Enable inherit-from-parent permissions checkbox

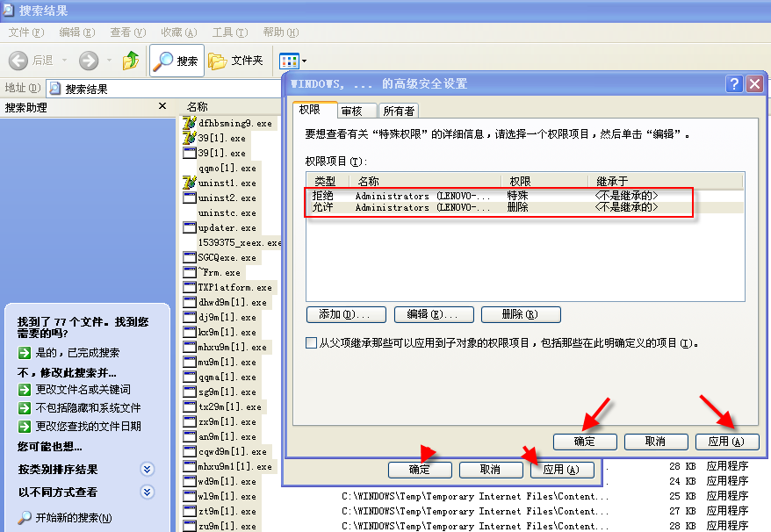click(x=311, y=342)
